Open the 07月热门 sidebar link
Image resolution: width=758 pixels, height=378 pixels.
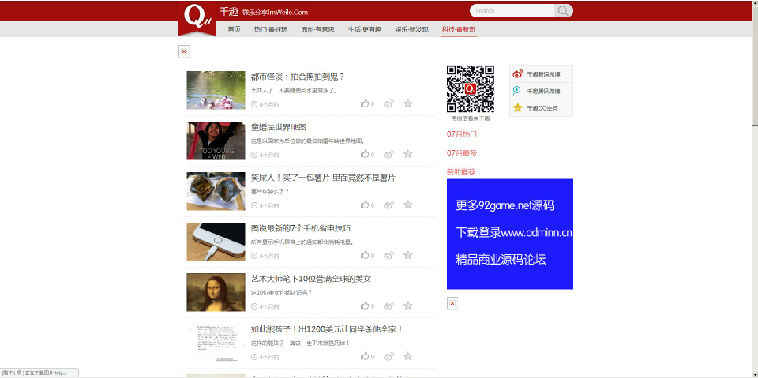461,134
